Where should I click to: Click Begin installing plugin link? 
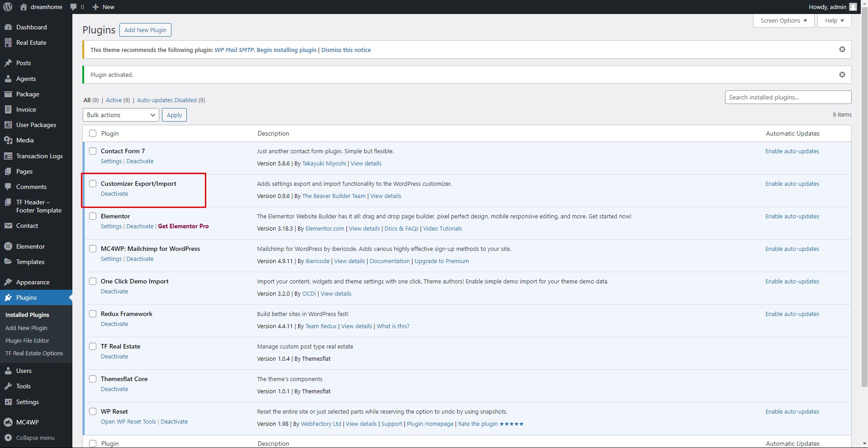point(287,50)
